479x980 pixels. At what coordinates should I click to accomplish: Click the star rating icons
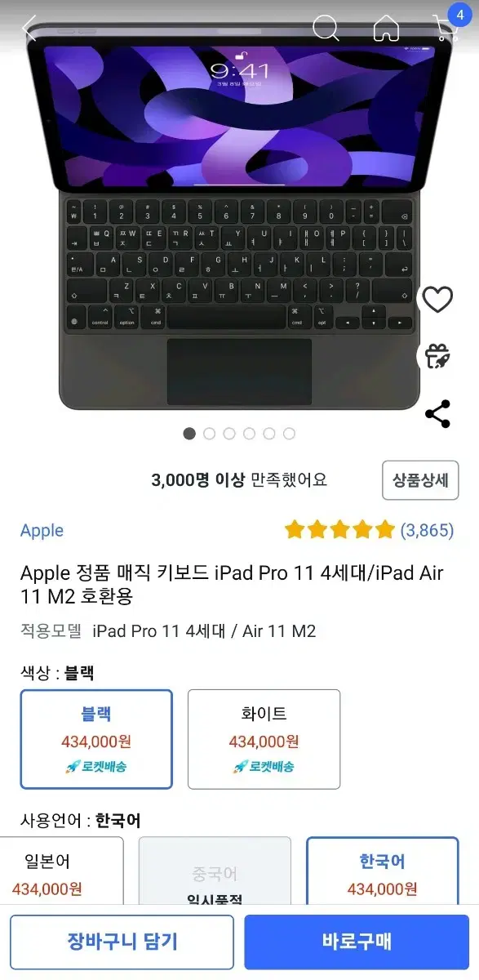tap(339, 530)
